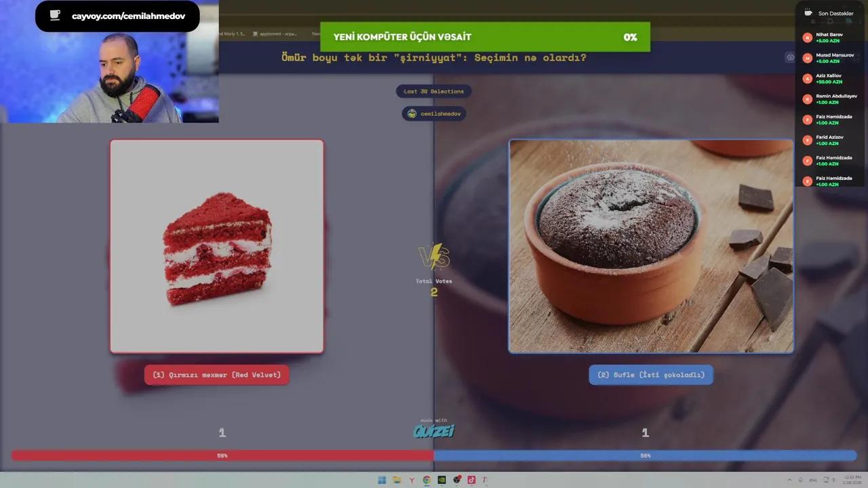Click Murad Mansurov's avatar circle
This screenshot has height=488, width=868.
[807, 58]
